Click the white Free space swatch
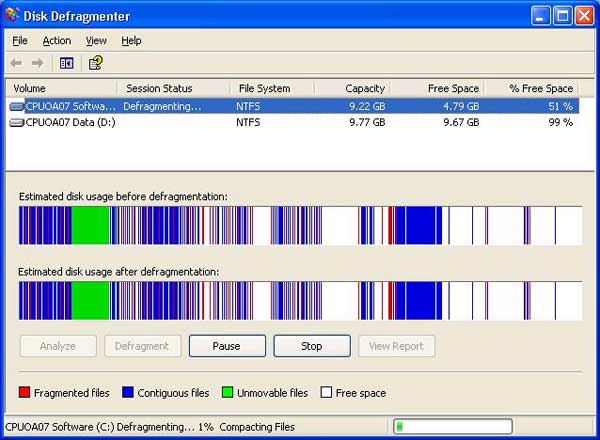Image resolution: width=600 pixels, height=440 pixels. point(326,392)
